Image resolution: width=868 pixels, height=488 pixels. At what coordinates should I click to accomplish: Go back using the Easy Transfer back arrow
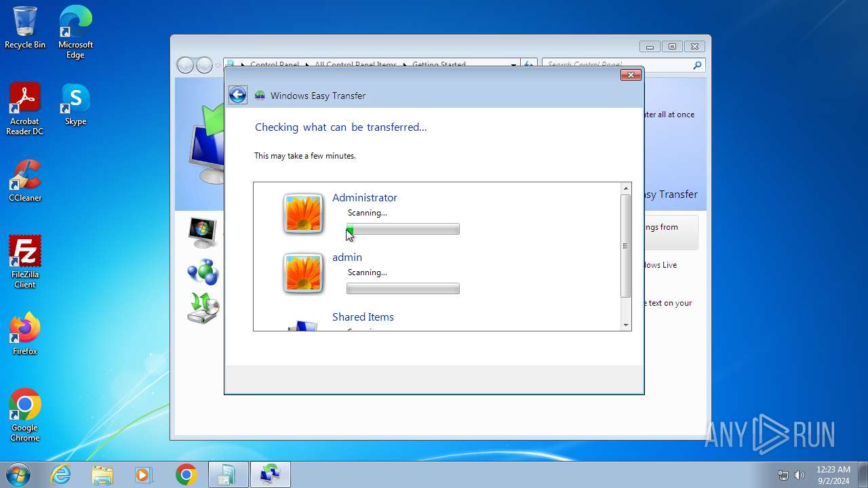coord(237,95)
